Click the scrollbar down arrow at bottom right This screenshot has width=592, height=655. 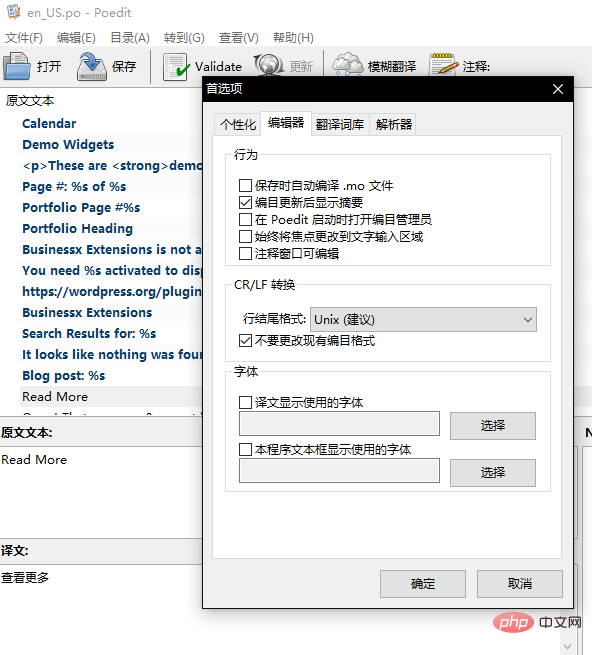coord(568,647)
